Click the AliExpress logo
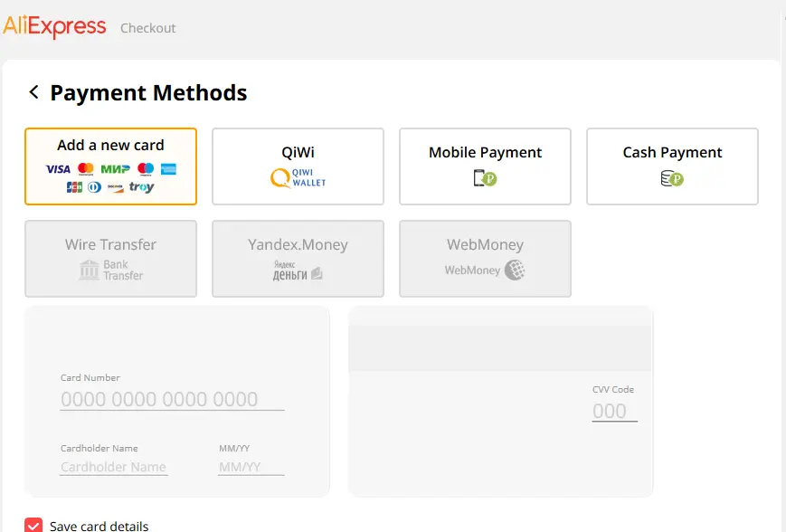The height and width of the screenshot is (532, 786). [x=54, y=26]
